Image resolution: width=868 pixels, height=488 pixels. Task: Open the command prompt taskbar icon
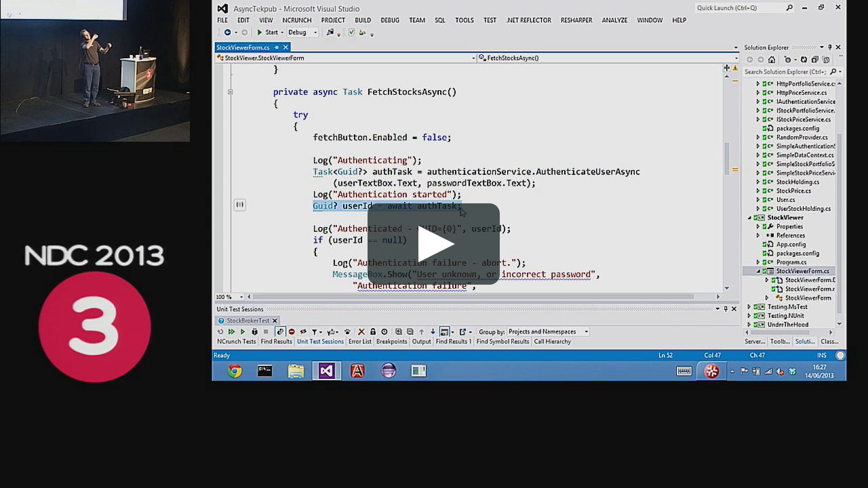[x=265, y=371]
